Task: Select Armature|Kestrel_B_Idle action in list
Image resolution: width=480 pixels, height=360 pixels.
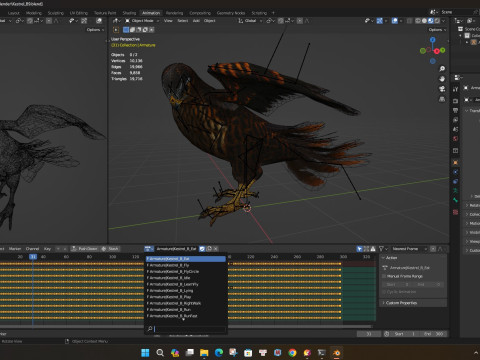Action: point(186,278)
